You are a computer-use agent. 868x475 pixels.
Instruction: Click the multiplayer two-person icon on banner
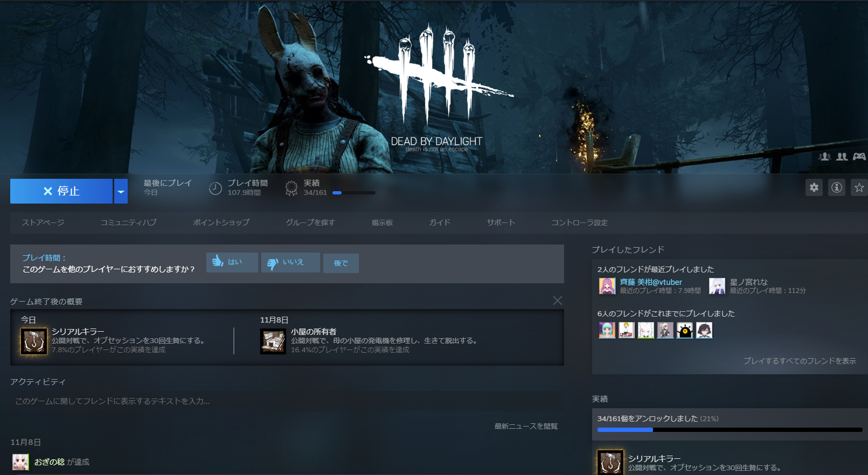pos(842,156)
